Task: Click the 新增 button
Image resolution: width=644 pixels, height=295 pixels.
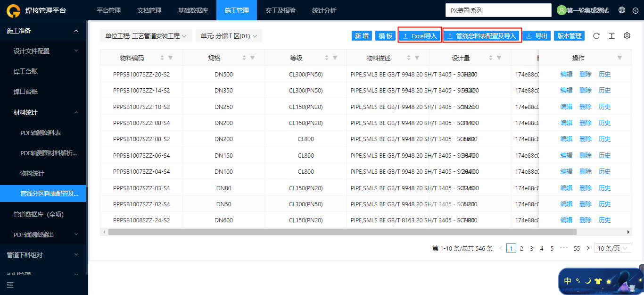Action: click(362, 36)
